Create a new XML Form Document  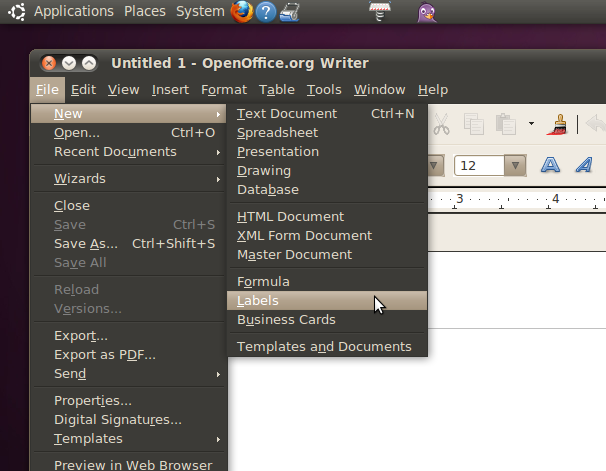pyautogui.click(x=327, y=235)
